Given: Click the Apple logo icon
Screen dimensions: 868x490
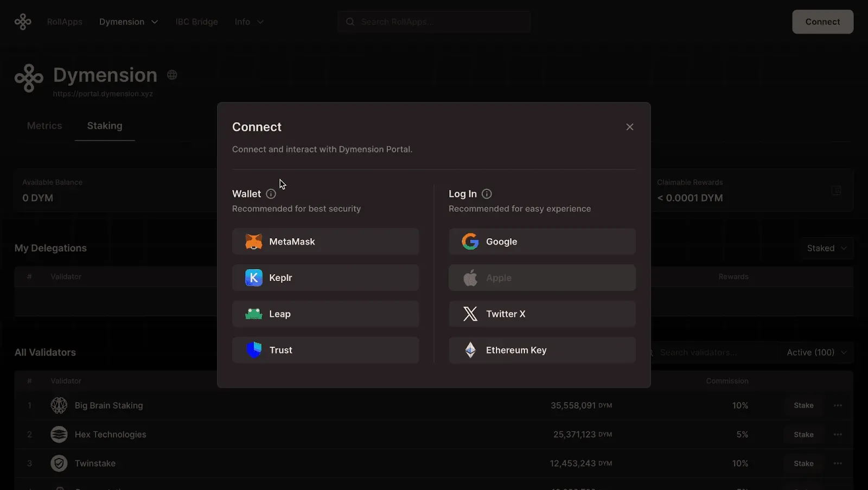Looking at the screenshot, I should 470,277.
